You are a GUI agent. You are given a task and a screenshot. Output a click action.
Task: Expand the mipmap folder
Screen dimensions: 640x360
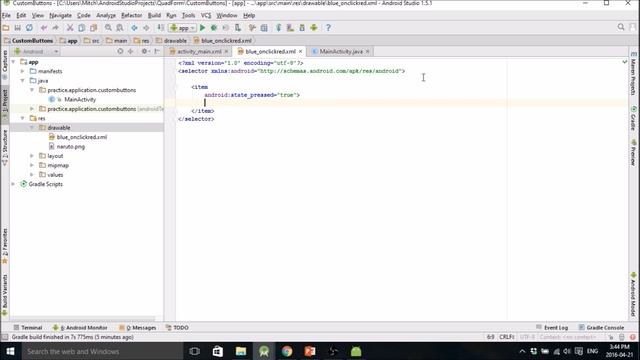(32, 165)
